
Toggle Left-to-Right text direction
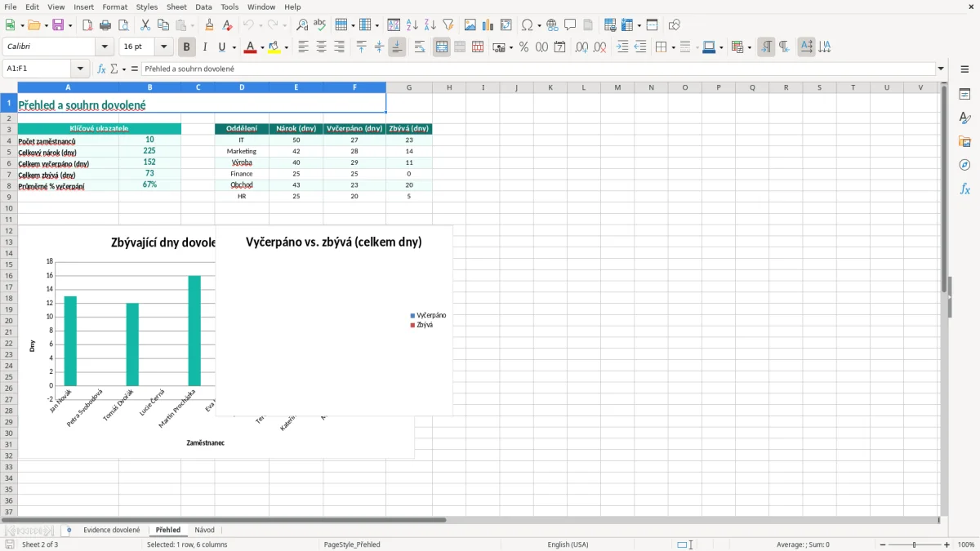click(x=766, y=47)
